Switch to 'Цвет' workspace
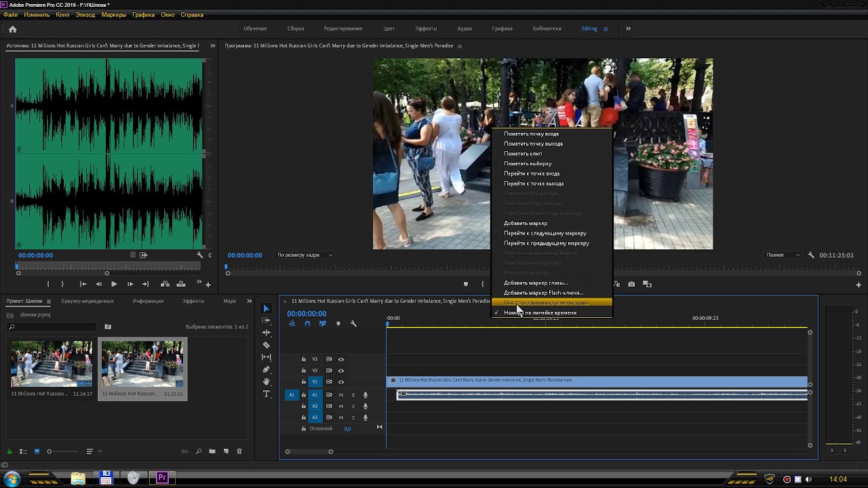Viewport: 868px width, 488px height. point(389,28)
